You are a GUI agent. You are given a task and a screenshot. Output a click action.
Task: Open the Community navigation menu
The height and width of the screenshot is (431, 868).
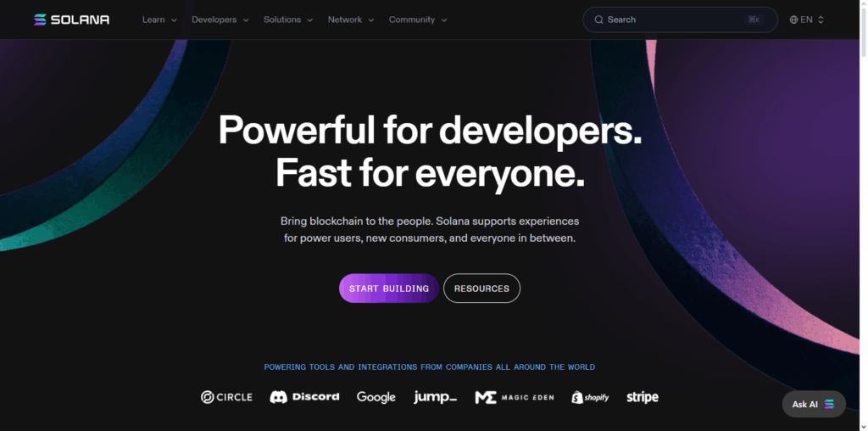(418, 20)
